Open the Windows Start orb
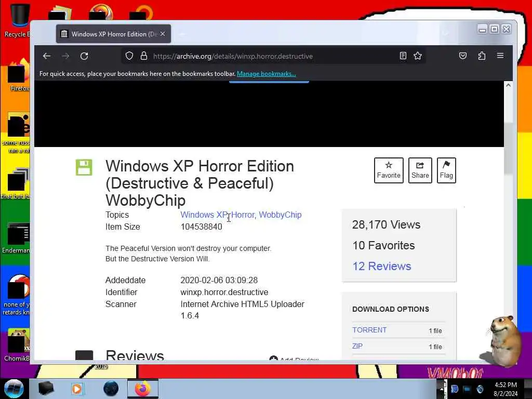The width and height of the screenshot is (532, 399). click(14, 389)
